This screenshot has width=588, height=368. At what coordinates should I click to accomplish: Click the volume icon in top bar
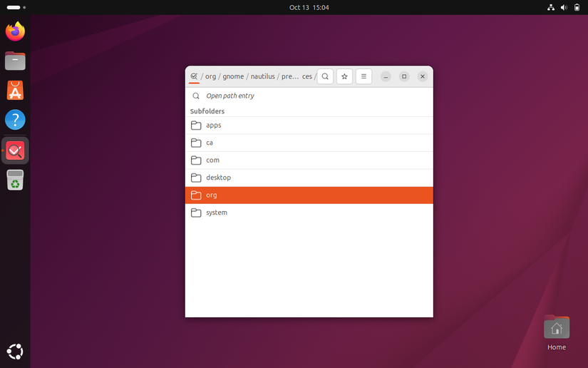tap(564, 8)
